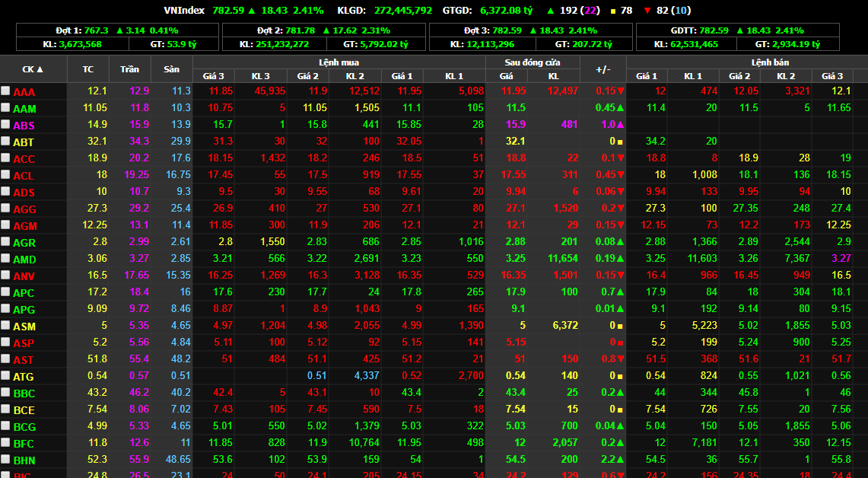Tick the checkbox for AAA stock
Image resolution: width=868 pixels, height=478 pixels.
pyautogui.click(x=6, y=91)
